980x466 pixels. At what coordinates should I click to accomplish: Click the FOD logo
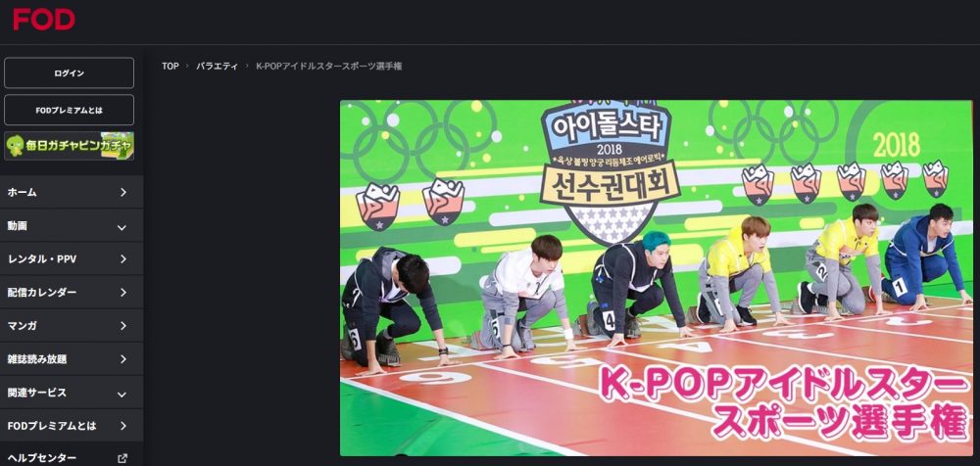click(x=44, y=19)
